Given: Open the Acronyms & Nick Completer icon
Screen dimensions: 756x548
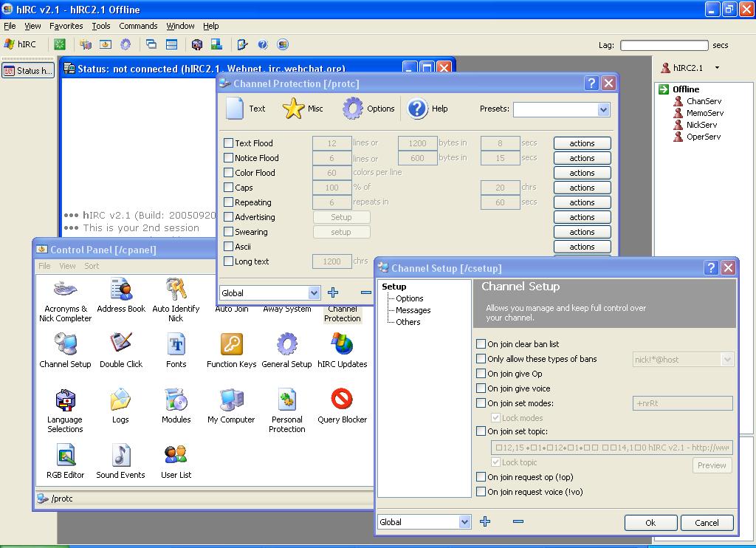Looking at the screenshot, I should (x=65, y=289).
